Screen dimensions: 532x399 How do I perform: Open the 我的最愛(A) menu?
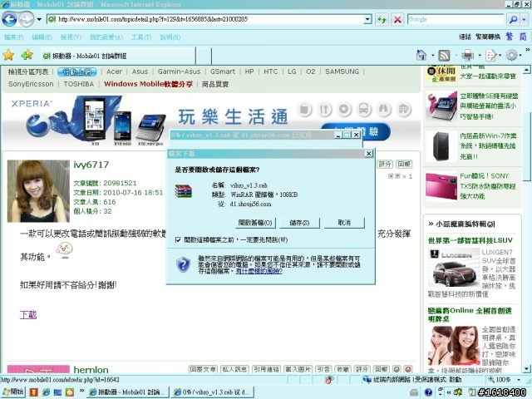click(106, 37)
